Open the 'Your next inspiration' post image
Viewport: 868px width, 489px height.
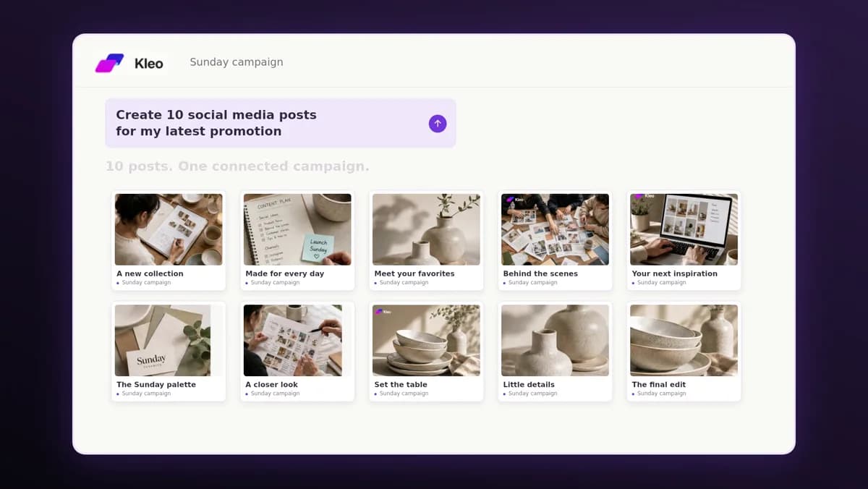pos(684,229)
